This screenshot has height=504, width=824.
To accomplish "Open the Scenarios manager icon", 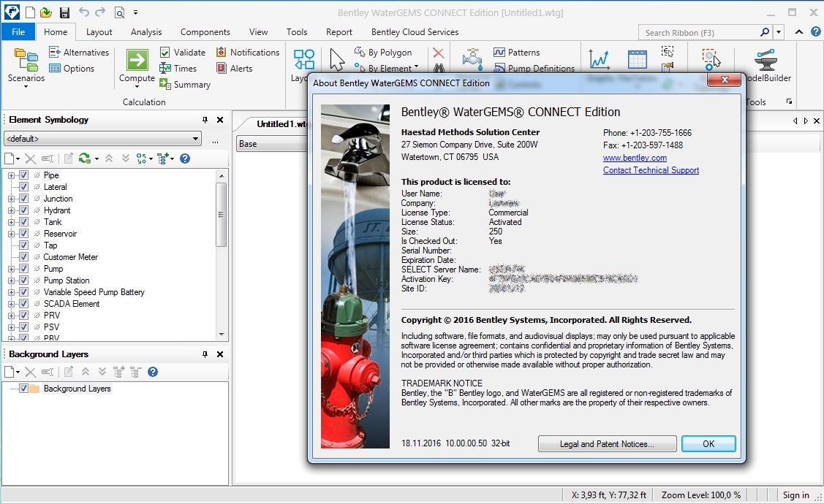I will (26, 60).
